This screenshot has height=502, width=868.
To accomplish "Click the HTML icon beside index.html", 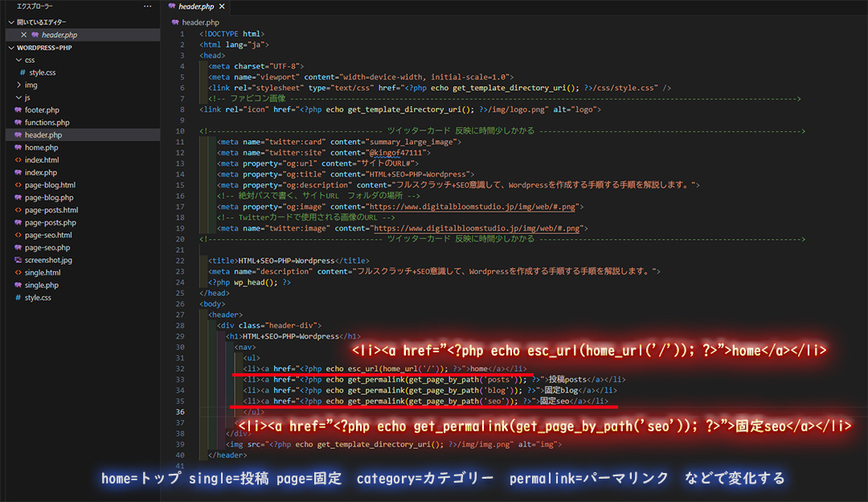I will [x=18, y=160].
